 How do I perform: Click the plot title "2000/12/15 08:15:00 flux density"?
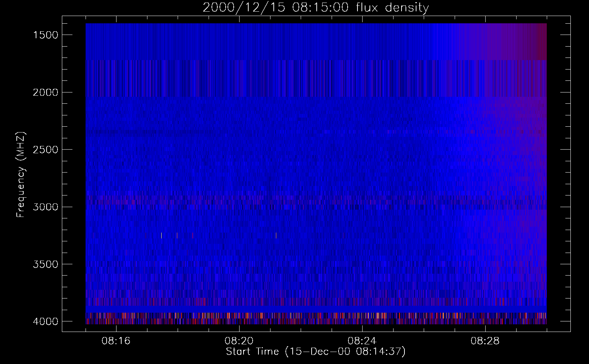316,8
